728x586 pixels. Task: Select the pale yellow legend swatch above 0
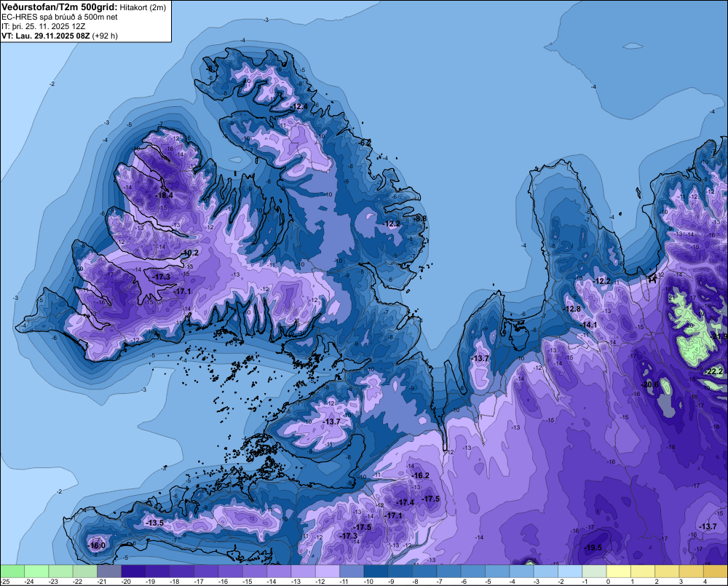(618, 571)
